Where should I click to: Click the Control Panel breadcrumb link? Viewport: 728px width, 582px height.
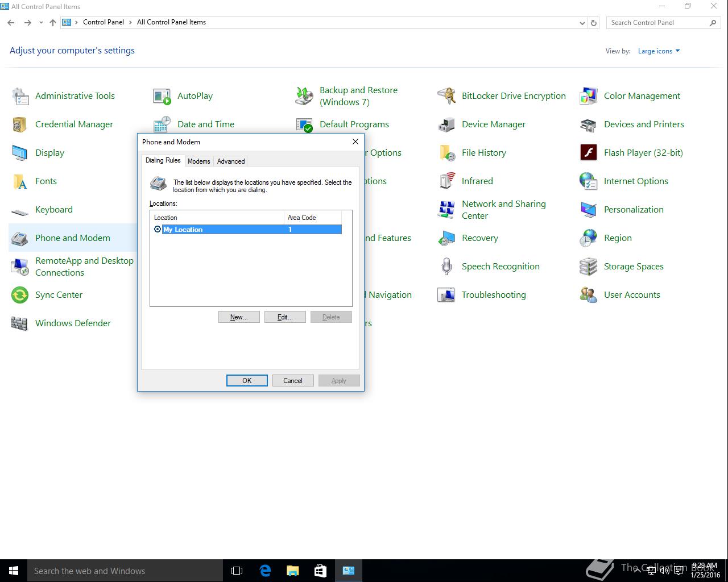pos(104,22)
